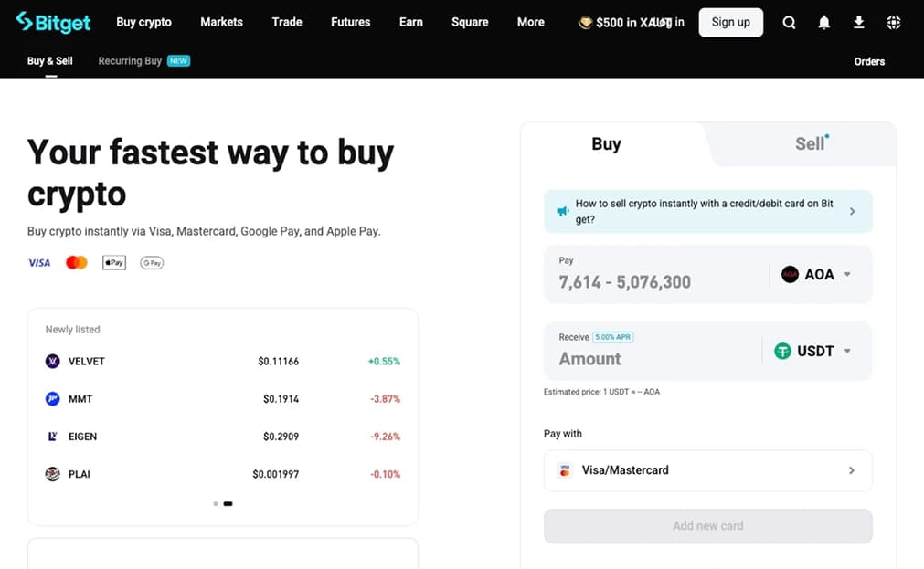The width and height of the screenshot is (924, 569).
Task: Go to first carousel page dot
Action: pyautogui.click(x=216, y=503)
